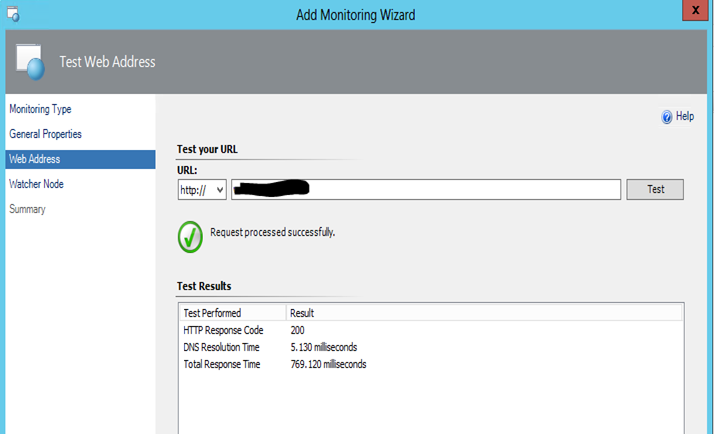Open the General Properties step
The height and width of the screenshot is (434, 714).
(45, 134)
